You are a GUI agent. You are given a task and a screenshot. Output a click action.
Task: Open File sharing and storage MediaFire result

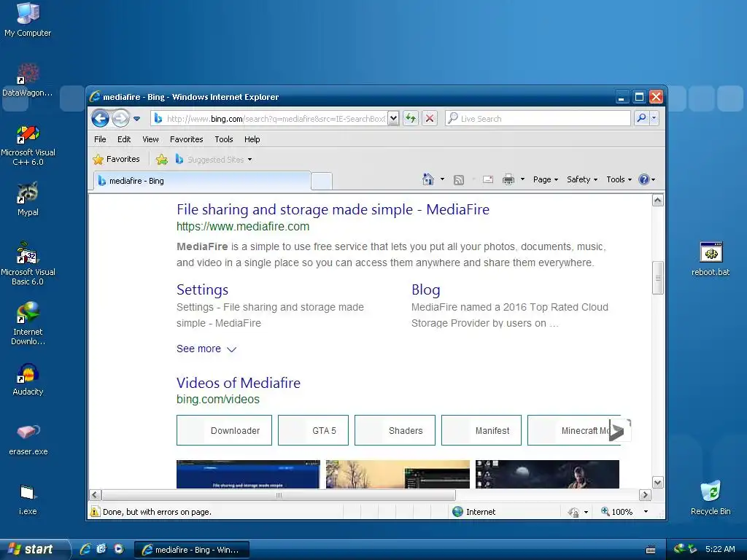pos(333,209)
